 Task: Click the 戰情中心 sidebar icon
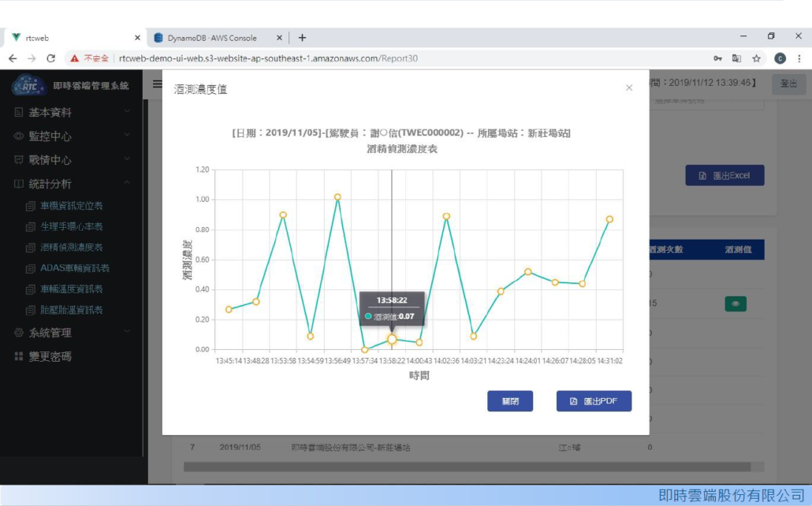(x=19, y=159)
